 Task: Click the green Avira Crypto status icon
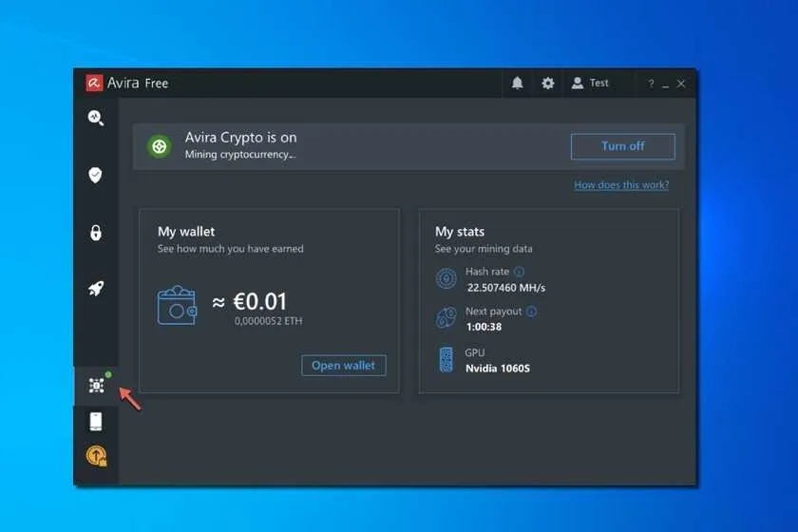(160, 146)
